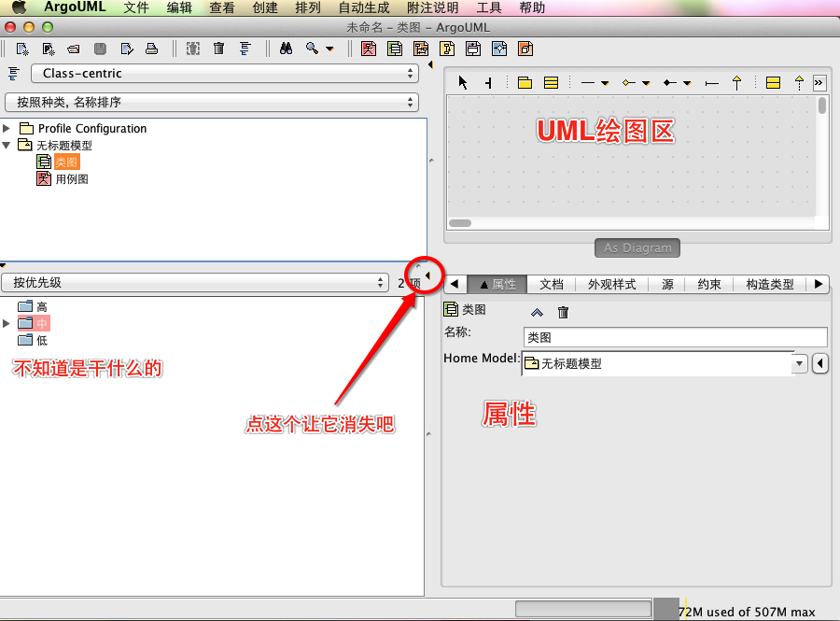Open the 按照种类, 名称排序 ordering dropdown
The image size is (840, 621).
tap(212, 102)
